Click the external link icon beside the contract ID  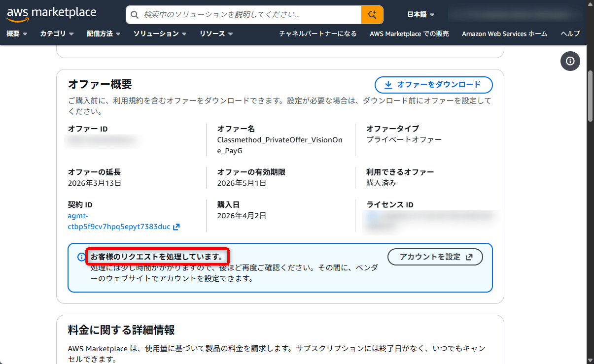pos(177,227)
